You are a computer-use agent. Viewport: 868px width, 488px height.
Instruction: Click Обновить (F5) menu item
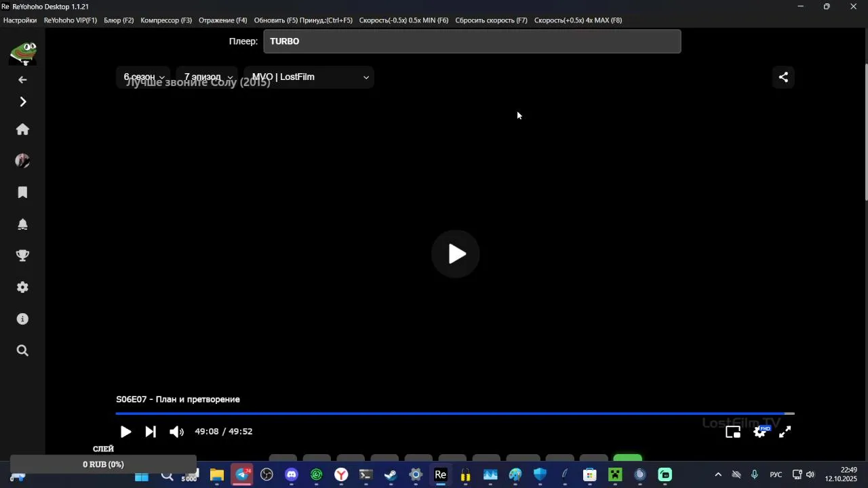pos(303,20)
